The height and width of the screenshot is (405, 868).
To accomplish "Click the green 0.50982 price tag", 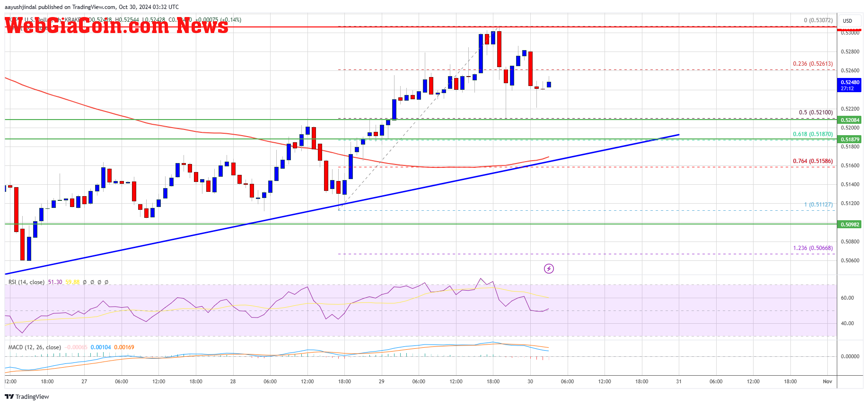I will pos(850,224).
